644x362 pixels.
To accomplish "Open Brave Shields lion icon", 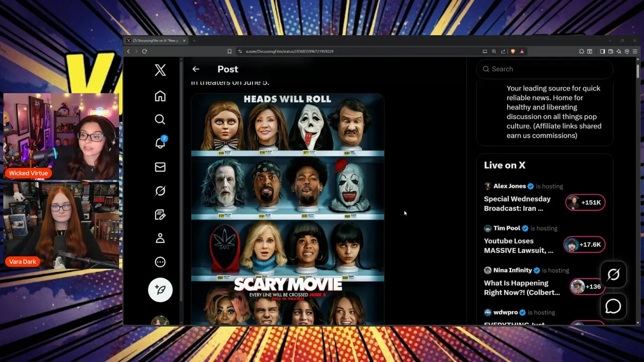I will pyautogui.click(x=513, y=51).
